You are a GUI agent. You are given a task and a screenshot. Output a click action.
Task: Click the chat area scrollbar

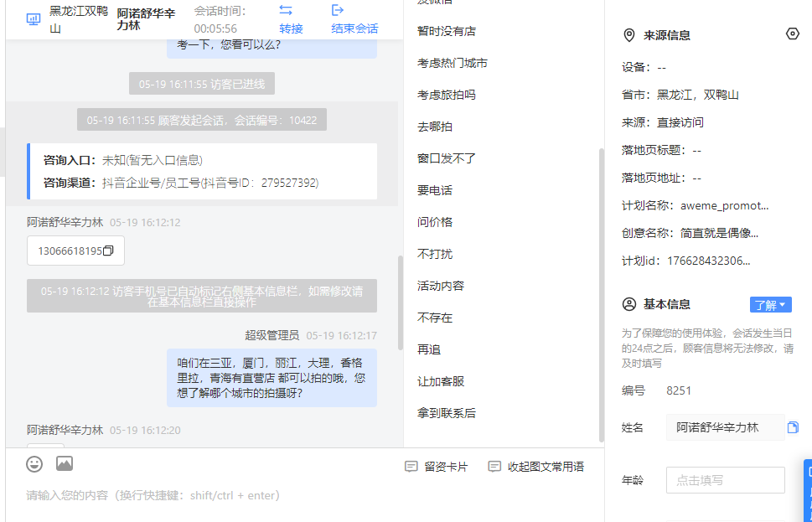click(401, 302)
